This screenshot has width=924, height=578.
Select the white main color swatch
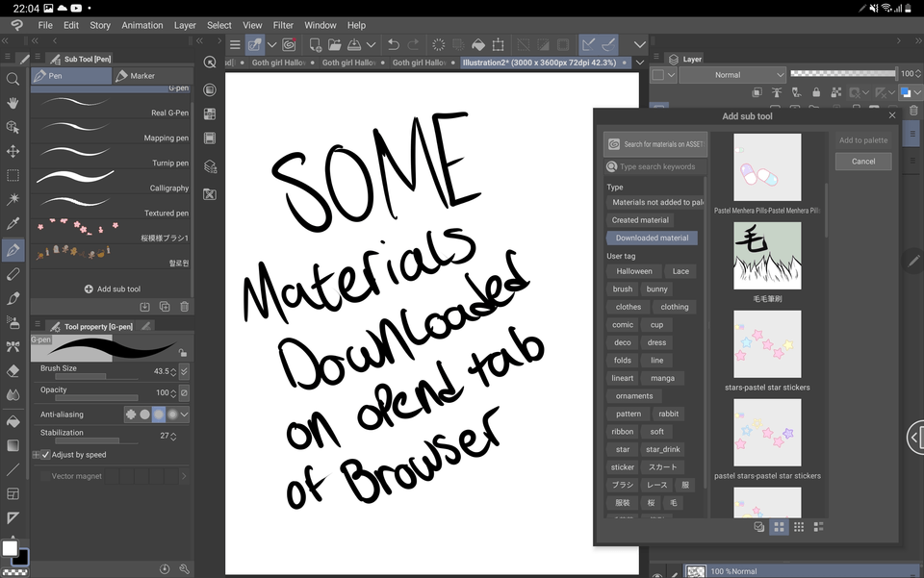pyautogui.click(x=10, y=548)
